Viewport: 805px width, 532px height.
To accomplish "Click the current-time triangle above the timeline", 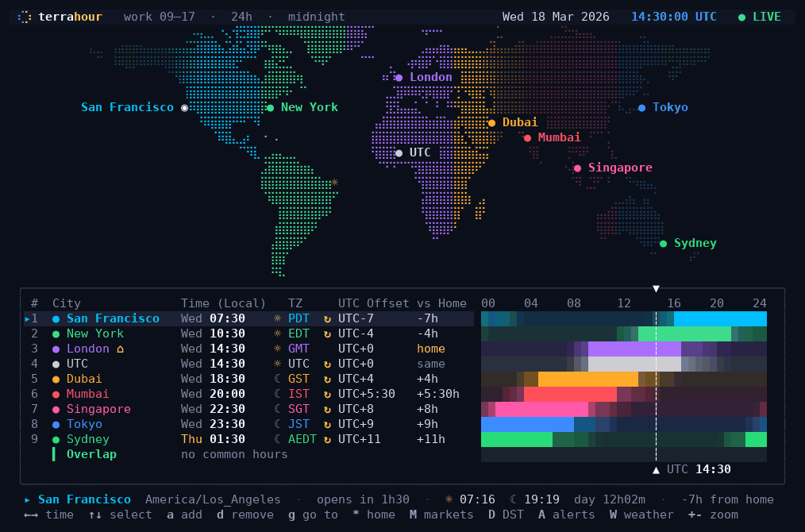I will coord(656,288).
